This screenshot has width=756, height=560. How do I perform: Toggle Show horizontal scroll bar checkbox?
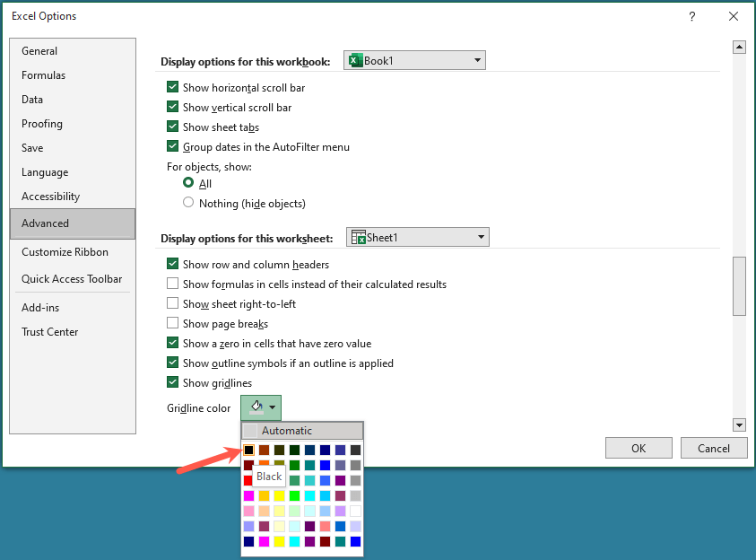[x=172, y=87]
